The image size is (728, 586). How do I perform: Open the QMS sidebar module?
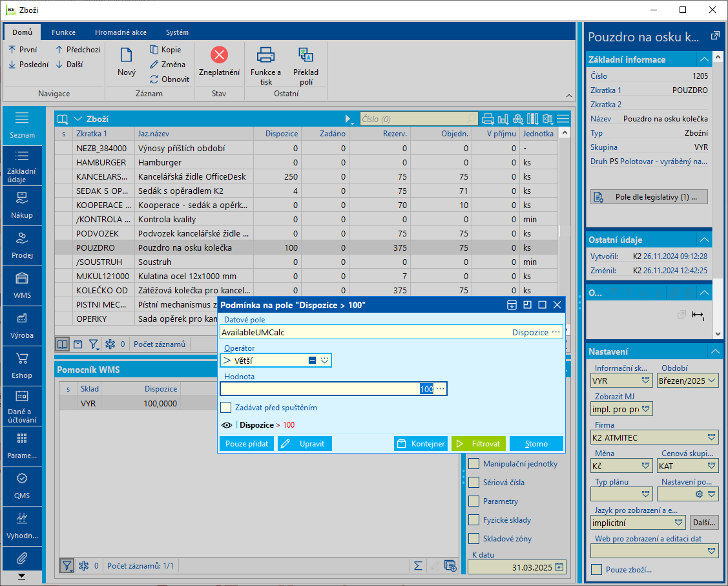click(x=22, y=485)
